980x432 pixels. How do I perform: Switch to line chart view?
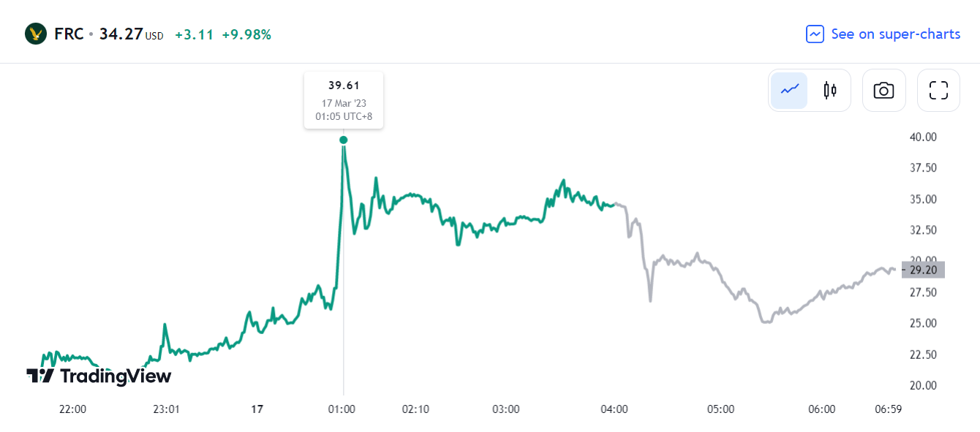(x=790, y=91)
